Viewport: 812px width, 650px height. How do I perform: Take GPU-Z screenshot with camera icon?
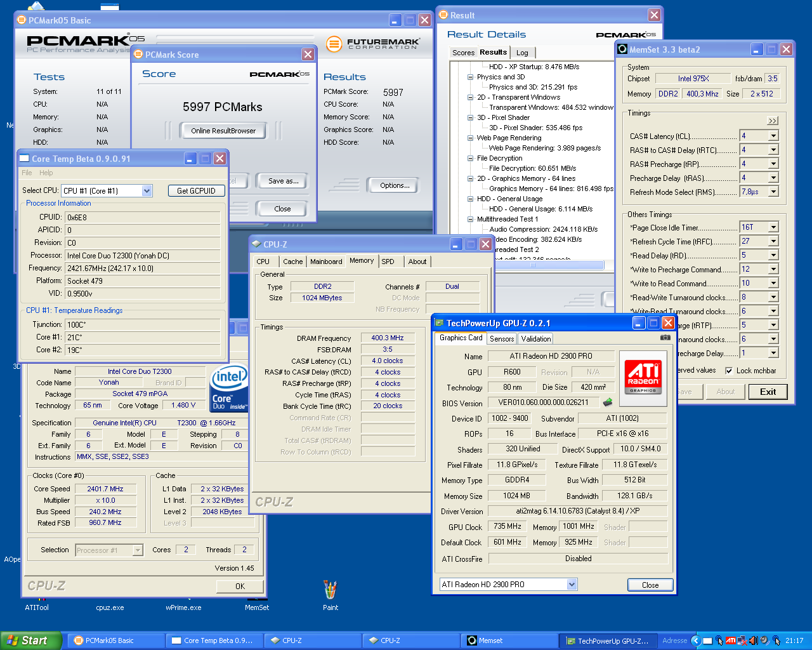[665, 338]
